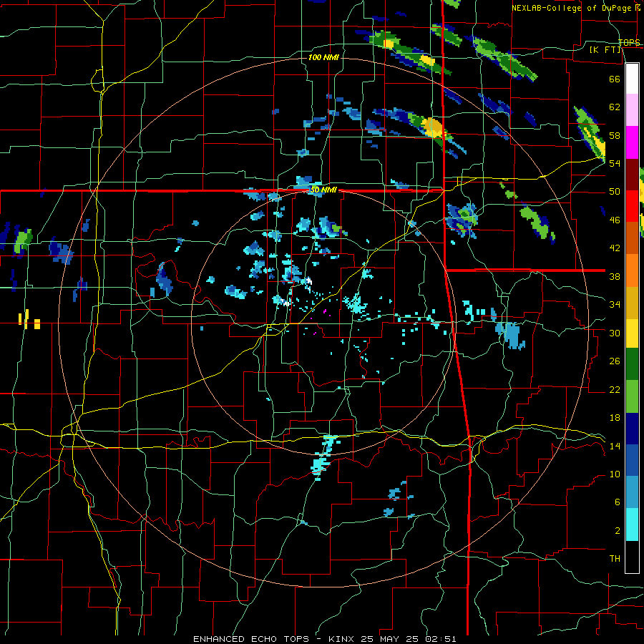644x644 pixels.
Task: Click the 6 legend value
Action: 617,502
